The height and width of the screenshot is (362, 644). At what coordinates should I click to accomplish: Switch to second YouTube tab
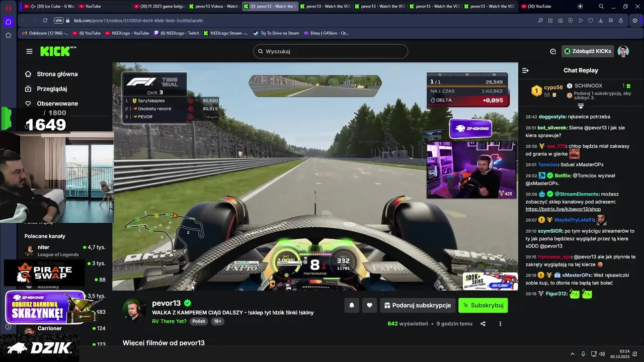click(x=105, y=7)
